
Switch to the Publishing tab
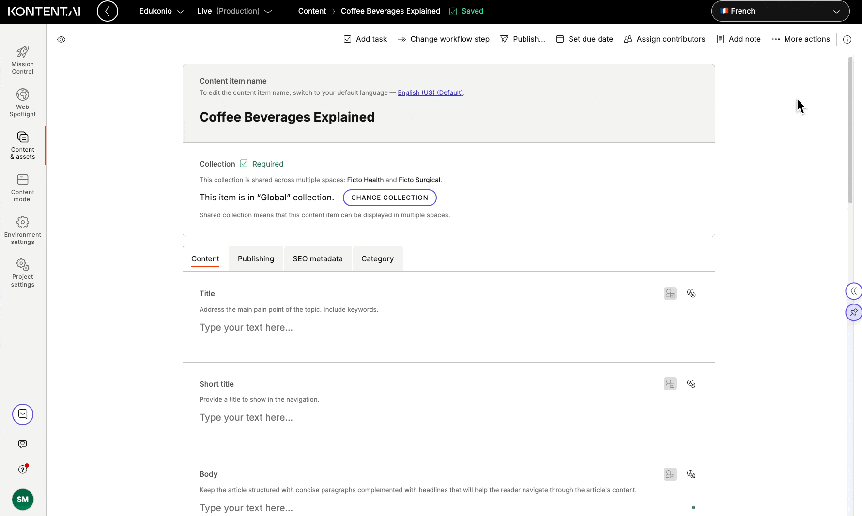(256, 258)
